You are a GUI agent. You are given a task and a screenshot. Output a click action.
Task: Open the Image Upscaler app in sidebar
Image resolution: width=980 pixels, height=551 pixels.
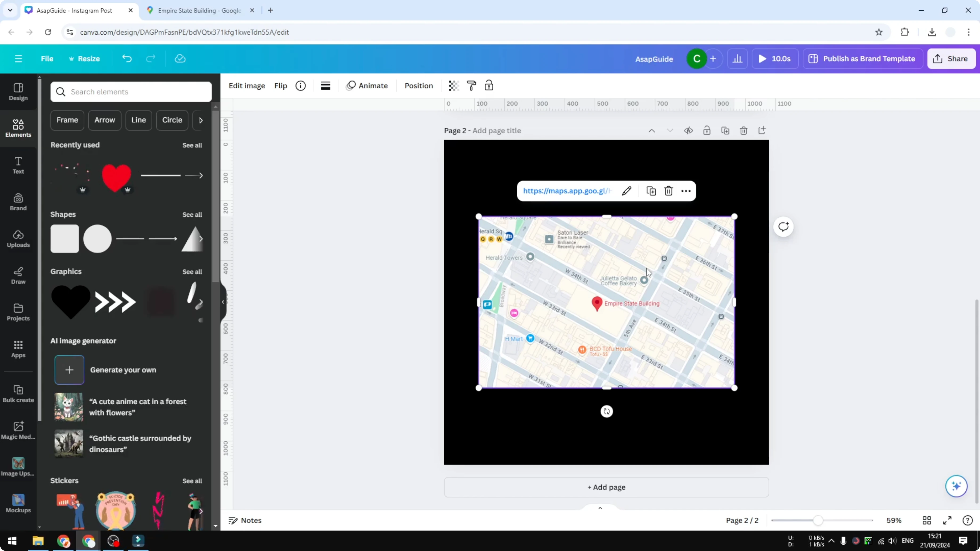18,467
